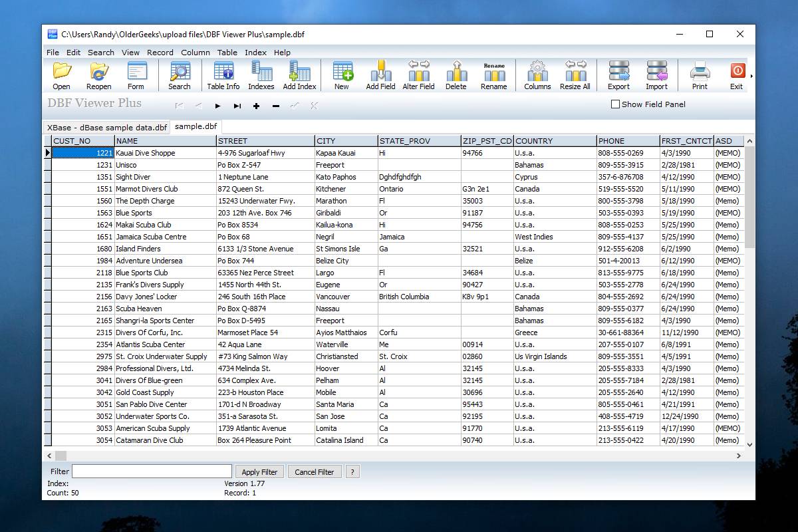Click horizontal scrollbar left arrow
This screenshot has width=798, height=532.
(x=49, y=456)
